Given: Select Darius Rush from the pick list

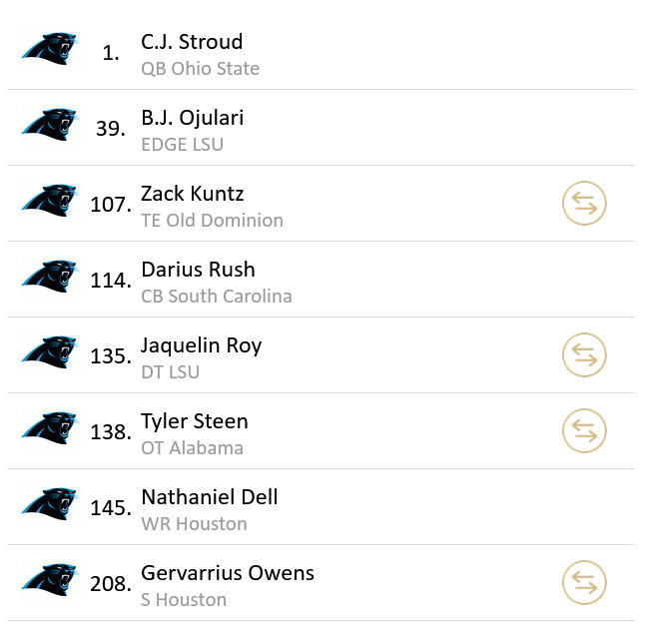Looking at the screenshot, I should click(x=198, y=270).
